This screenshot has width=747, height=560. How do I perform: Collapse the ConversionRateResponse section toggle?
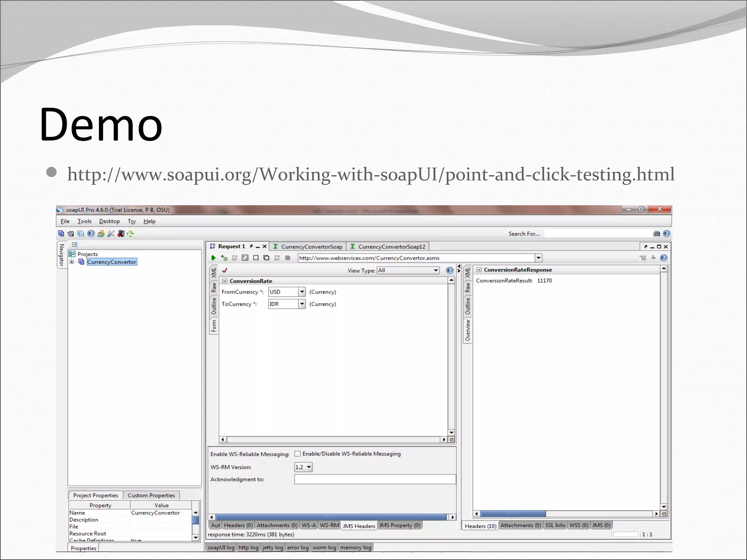(x=479, y=270)
